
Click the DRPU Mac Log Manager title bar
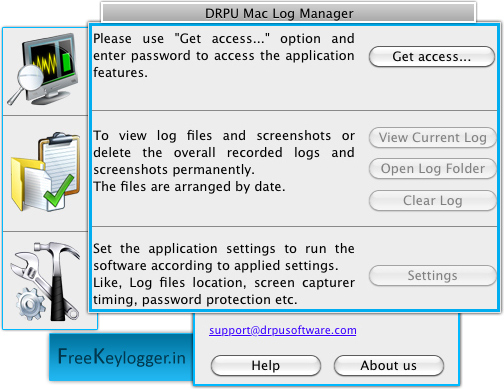click(x=288, y=13)
